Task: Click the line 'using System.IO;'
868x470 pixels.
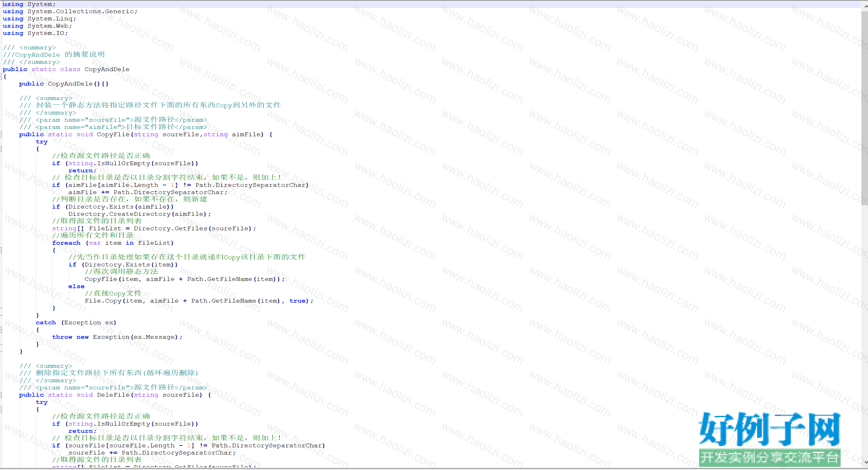Action: point(35,33)
